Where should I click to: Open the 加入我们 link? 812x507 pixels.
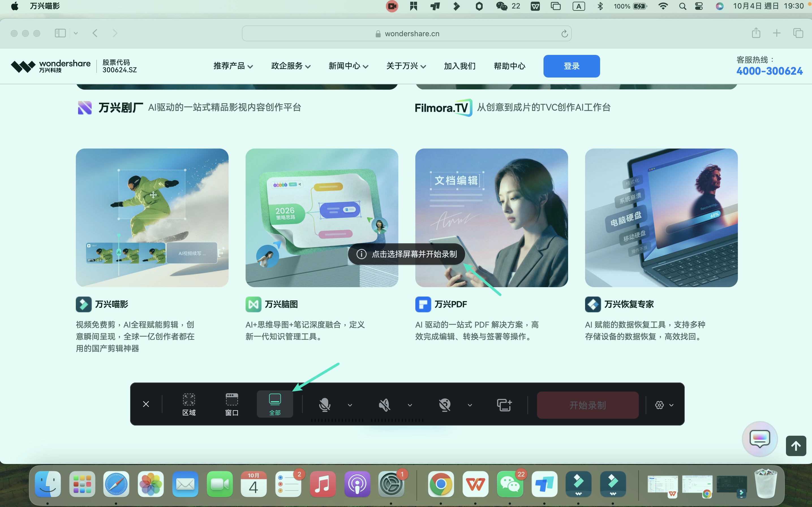click(460, 66)
